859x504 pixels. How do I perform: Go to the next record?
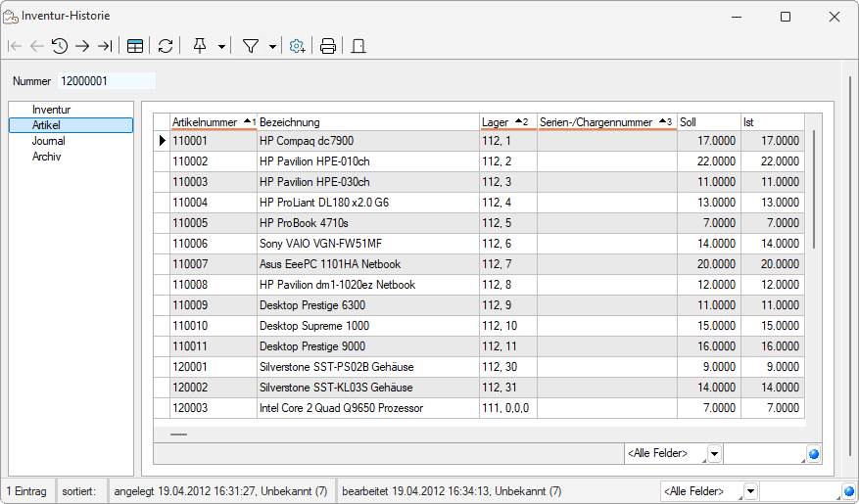coord(82,46)
